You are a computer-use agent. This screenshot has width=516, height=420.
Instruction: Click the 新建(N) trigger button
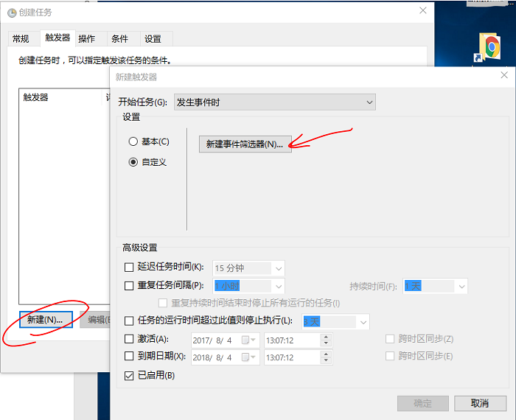click(46, 319)
